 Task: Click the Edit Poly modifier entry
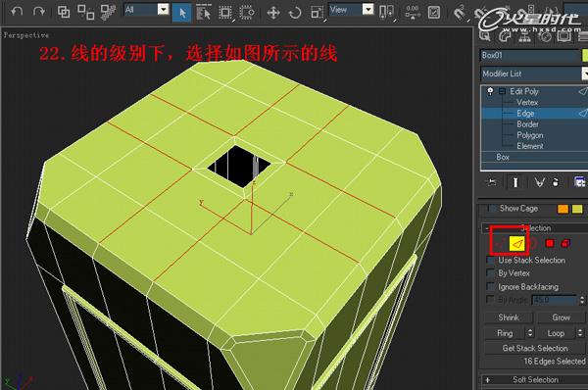524,91
